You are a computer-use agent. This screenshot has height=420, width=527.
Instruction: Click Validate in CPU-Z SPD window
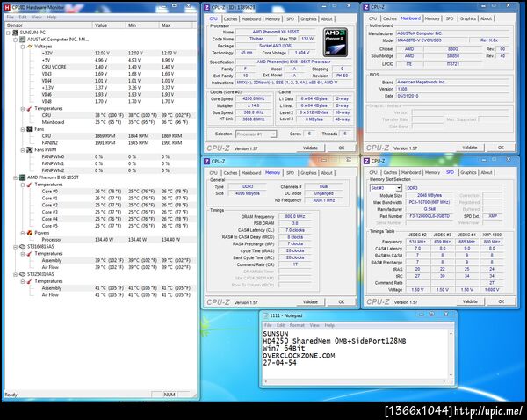pyautogui.click(x=470, y=301)
